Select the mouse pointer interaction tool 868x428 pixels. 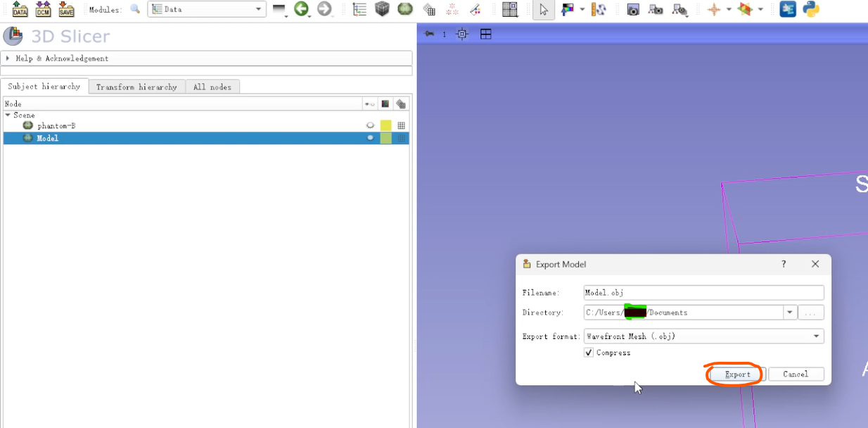543,9
